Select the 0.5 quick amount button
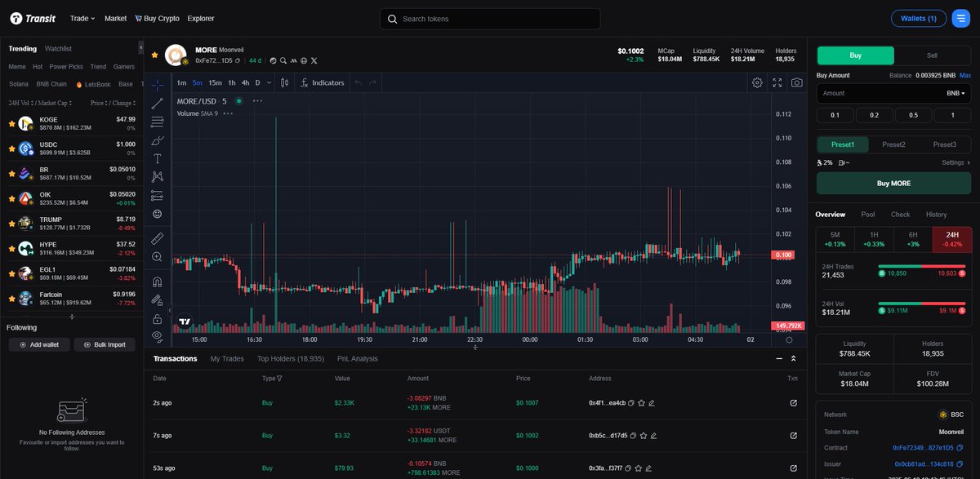The image size is (980, 479). click(x=913, y=115)
